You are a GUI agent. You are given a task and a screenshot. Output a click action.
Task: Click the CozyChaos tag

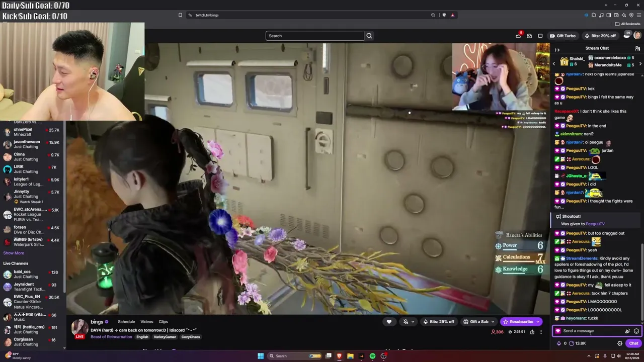point(191,337)
